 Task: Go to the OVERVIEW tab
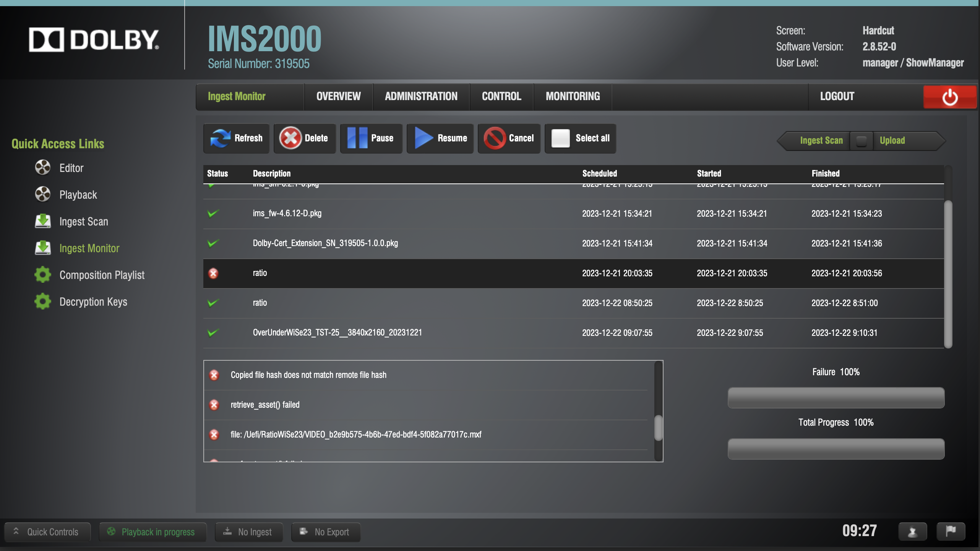point(338,96)
